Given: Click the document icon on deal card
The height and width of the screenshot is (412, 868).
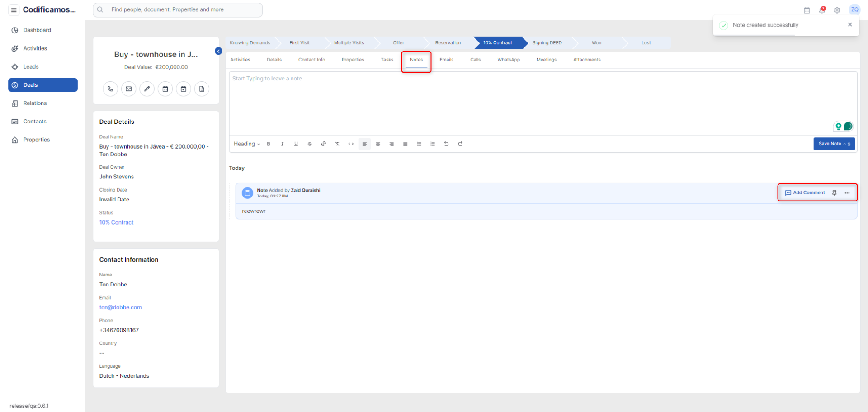Looking at the screenshot, I should click(202, 89).
